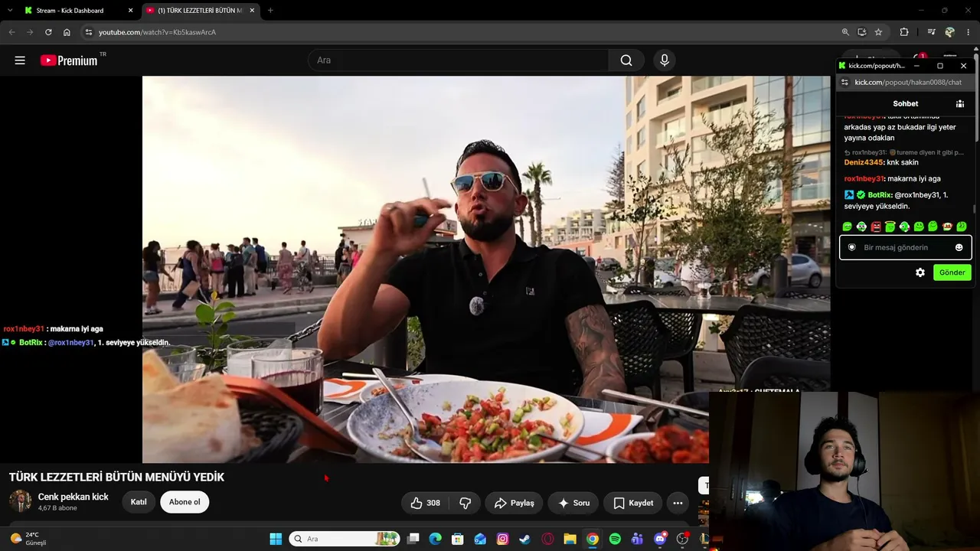The height and width of the screenshot is (551, 980).
Task: Open Chrome three-dot menu
Action: tap(969, 32)
